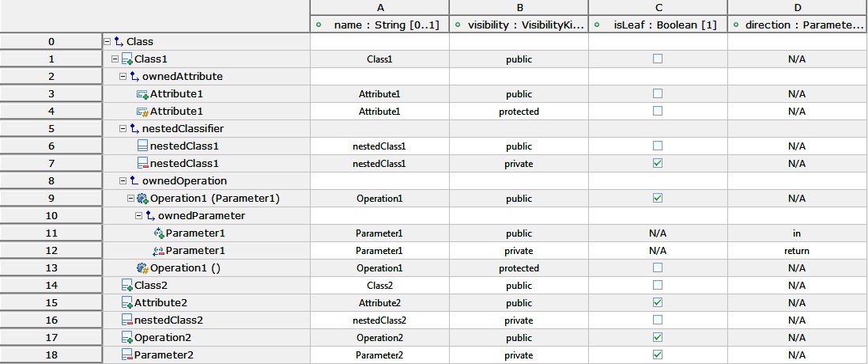Click row header number 14
This screenshot has width=868, height=364.
click(51, 286)
